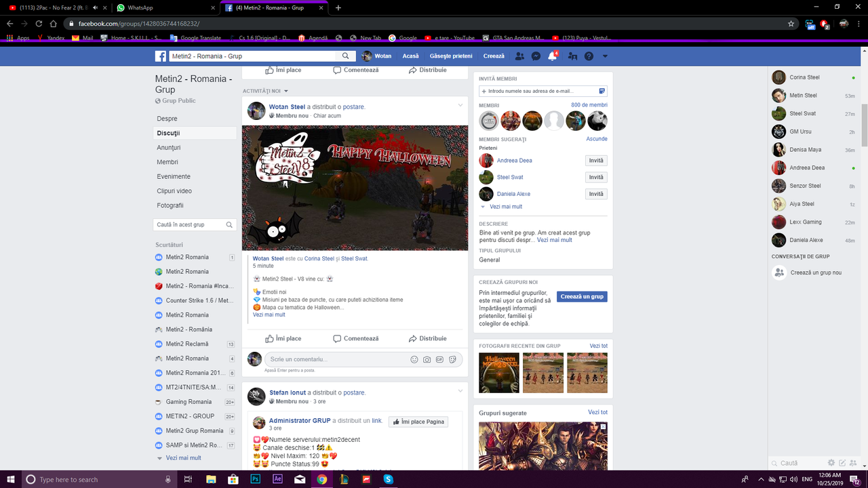Image resolution: width=868 pixels, height=488 pixels.
Task: Add a sticker to the comment
Action: point(452,359)
